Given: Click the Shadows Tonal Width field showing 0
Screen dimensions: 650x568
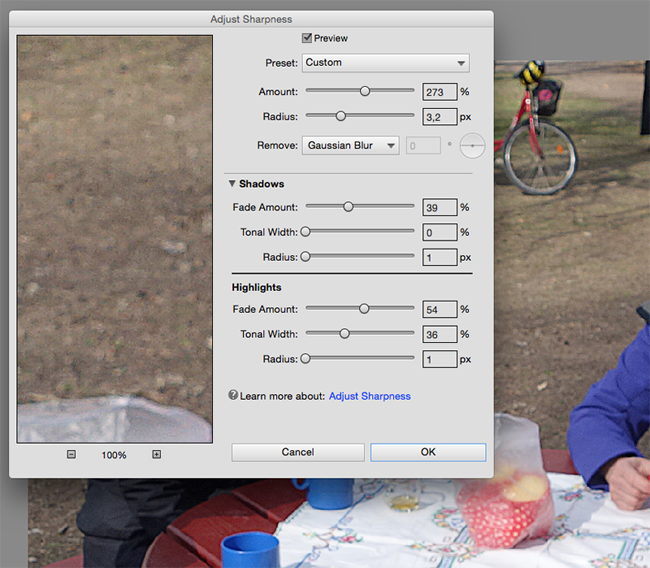Looking at the screenshot, I should coord(440,232).
